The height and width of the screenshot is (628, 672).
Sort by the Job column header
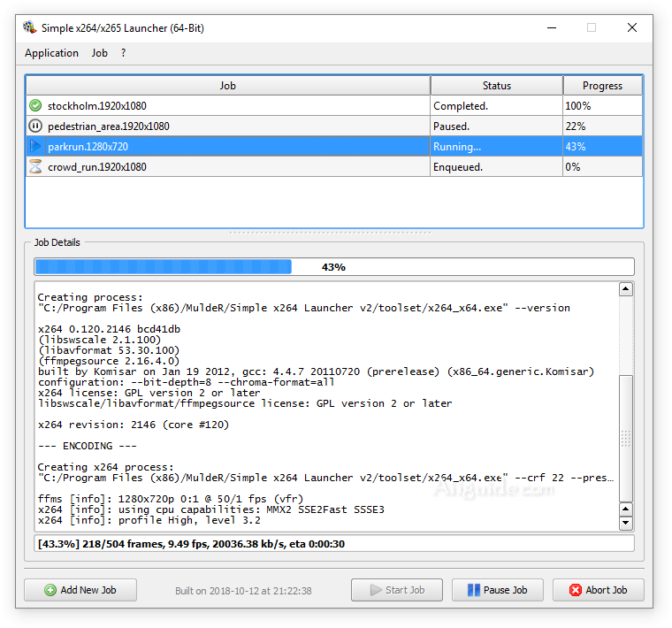(228, 86)
